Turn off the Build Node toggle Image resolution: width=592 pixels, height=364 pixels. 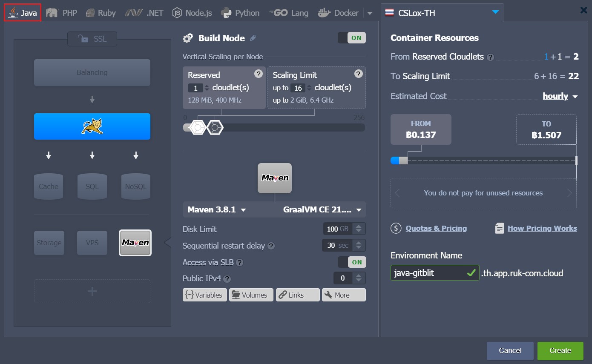tap(352, 38)
